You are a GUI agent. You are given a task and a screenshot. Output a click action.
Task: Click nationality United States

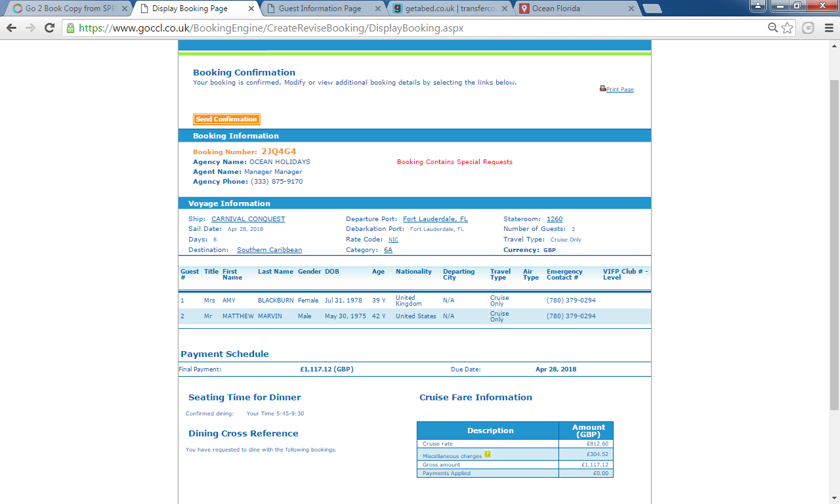pos(416,316)
